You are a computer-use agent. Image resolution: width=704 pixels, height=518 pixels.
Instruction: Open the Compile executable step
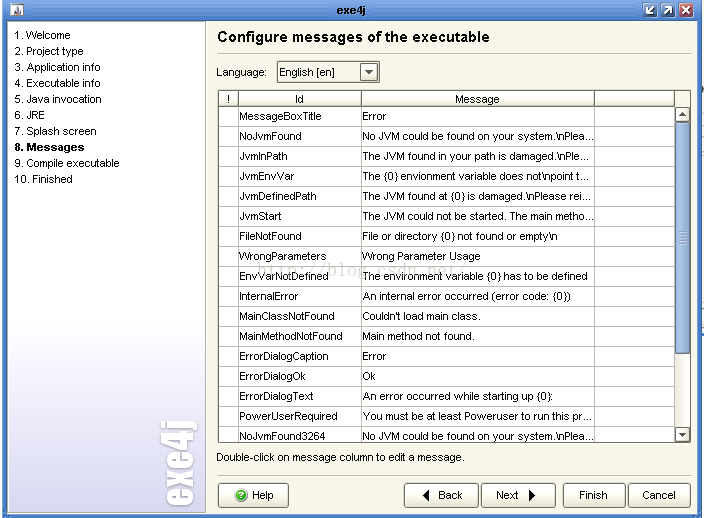coord(67,163)
